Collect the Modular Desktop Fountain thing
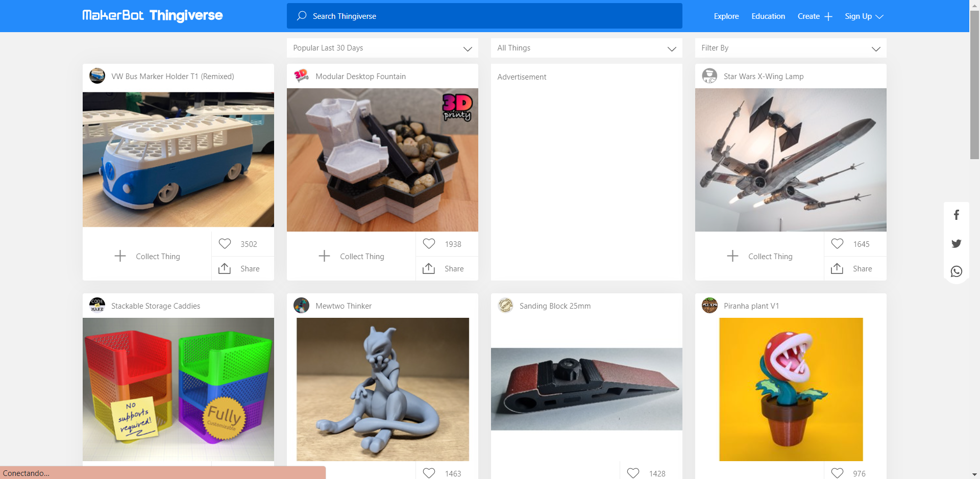 point(351,256)
